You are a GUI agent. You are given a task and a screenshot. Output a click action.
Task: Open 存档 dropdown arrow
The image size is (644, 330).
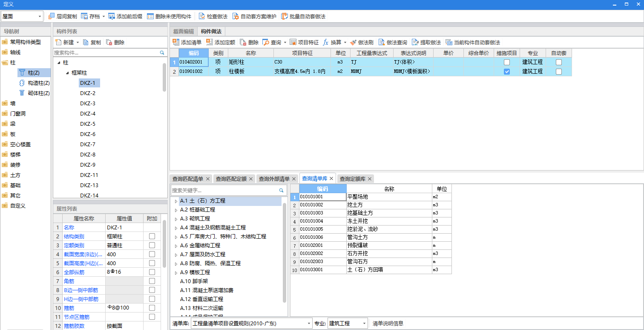click(x=103, y=16)
